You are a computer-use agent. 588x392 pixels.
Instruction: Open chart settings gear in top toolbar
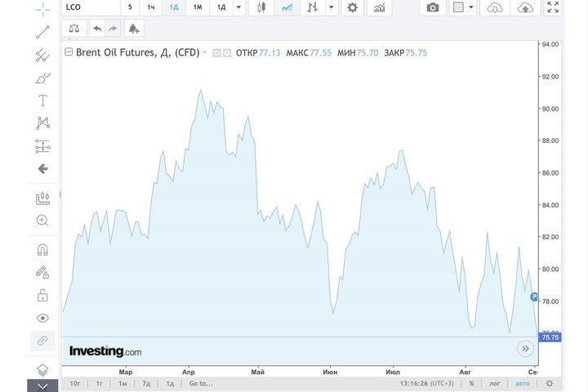(x=352, y=7)
